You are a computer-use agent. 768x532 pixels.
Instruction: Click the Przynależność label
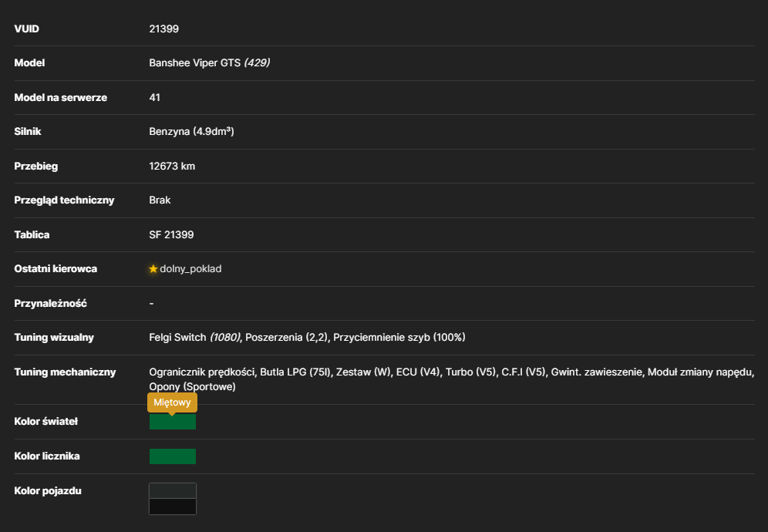coord(50,304)
